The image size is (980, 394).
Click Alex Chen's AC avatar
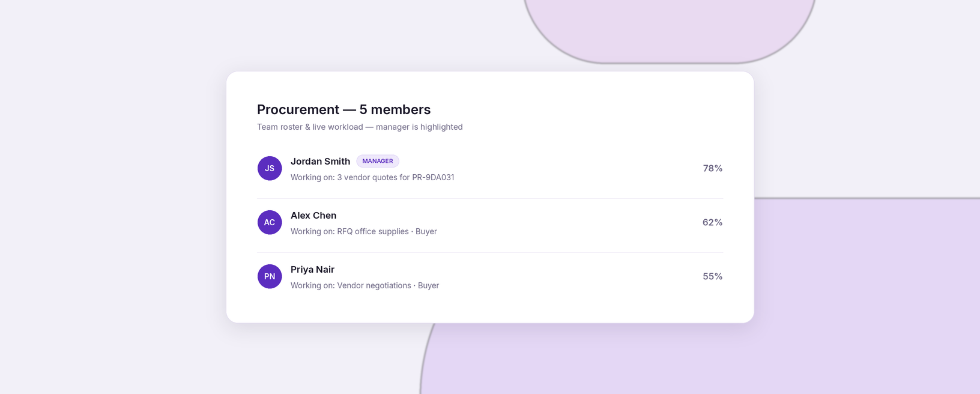[270, 222]
